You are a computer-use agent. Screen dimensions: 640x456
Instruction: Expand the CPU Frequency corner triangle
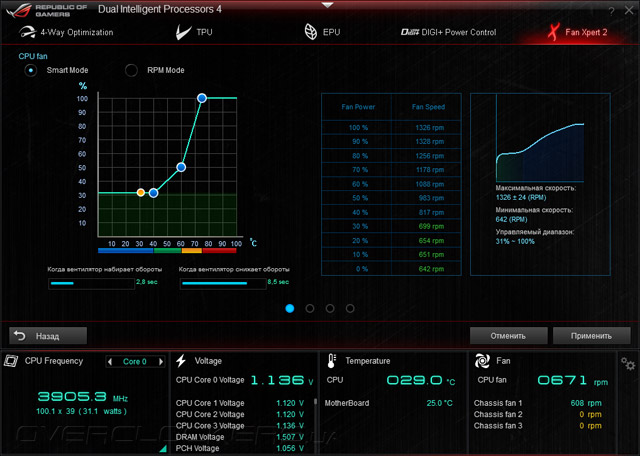point(163,449)
